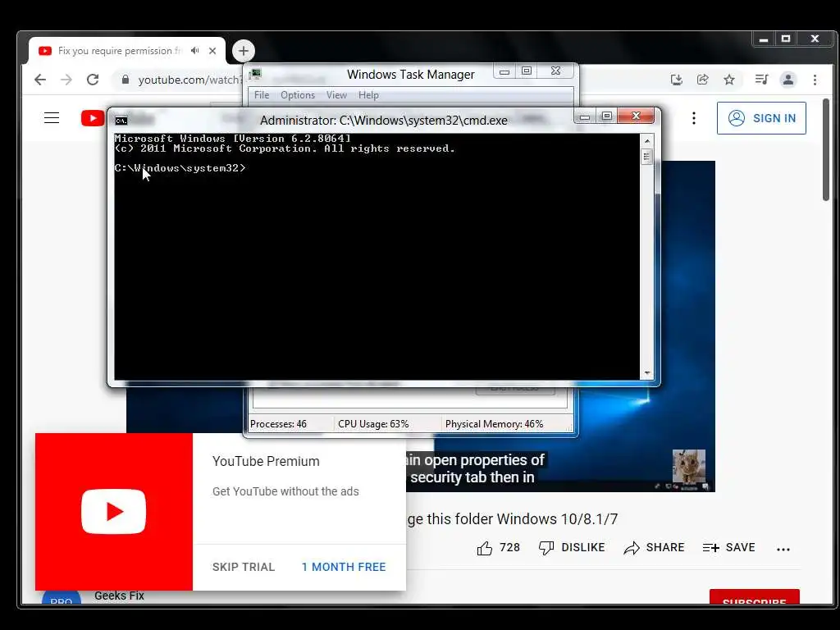Reload the YouTube page
The height and width of the screenshot is (630, 840).
pyautogui.click(x=93, y=80)
